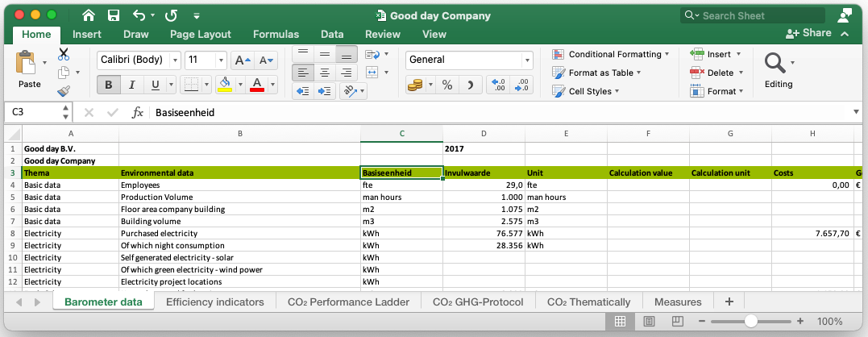Screen dimensions: 868x337
Task: Click the Borders icon
Action: (191, 85)
